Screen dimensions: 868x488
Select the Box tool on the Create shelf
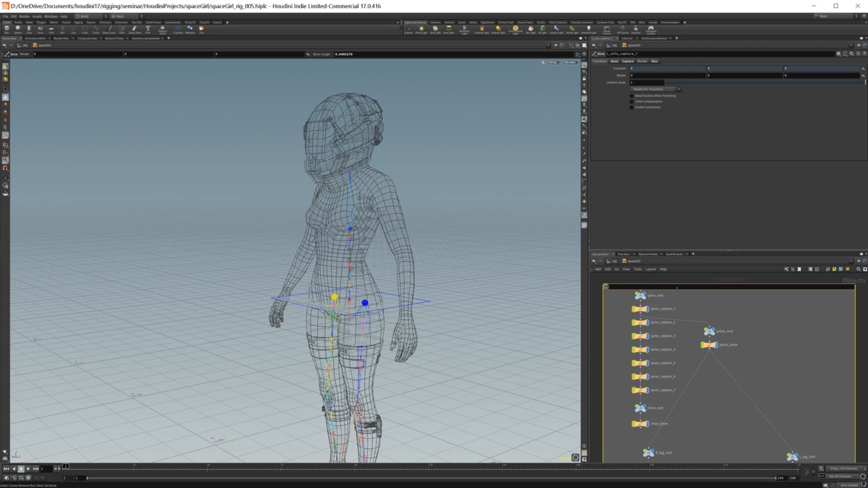pos(7,30)
